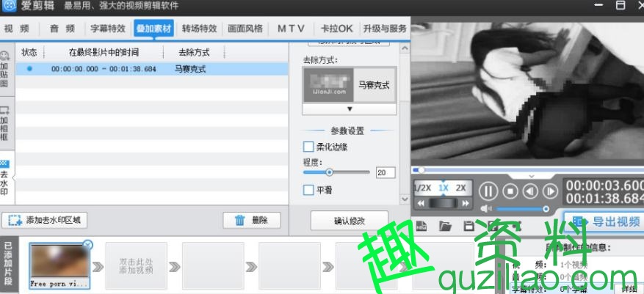The width and height of the screenshot is (644, 294).
Task: Go to the 画面风格 tab
Action: [x=245, y=29]
